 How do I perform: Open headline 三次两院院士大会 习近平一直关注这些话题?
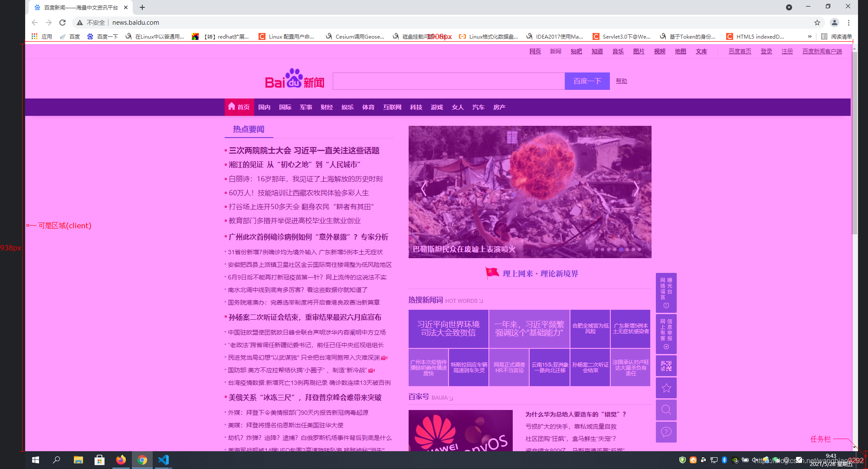[304, 151]
